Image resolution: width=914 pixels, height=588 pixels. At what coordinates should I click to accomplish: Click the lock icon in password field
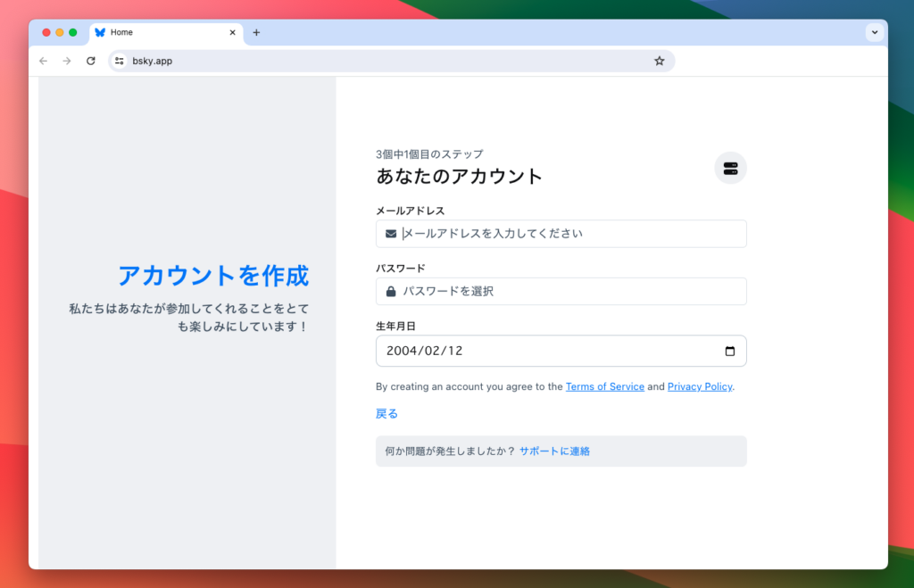point(391,292)
